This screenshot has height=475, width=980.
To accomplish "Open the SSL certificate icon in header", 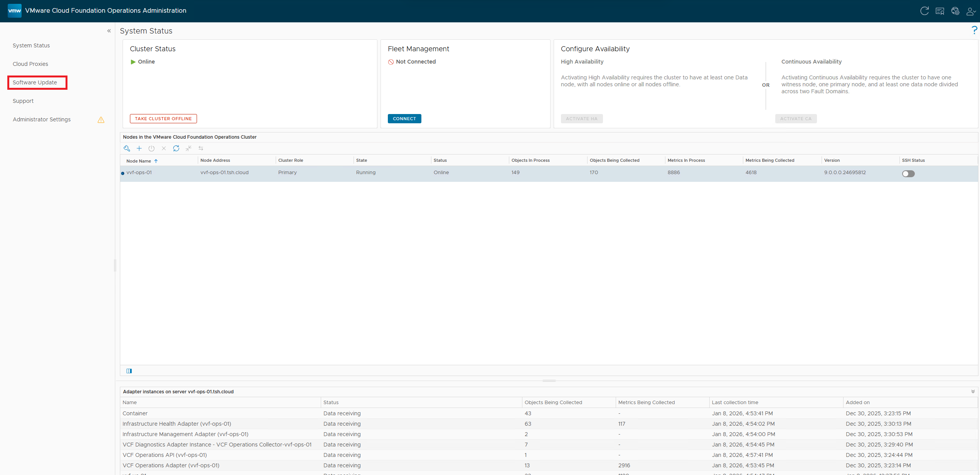I will pyautogui.click(x=940, y=11).
